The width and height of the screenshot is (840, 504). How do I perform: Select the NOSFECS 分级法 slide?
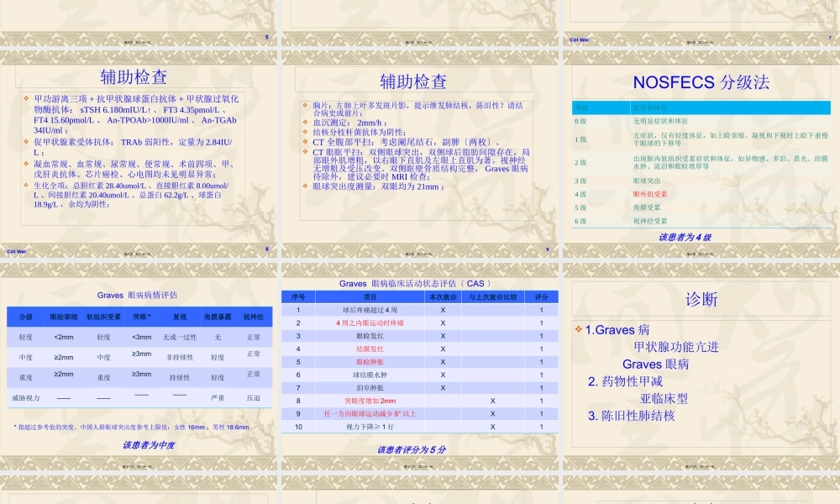pyautogui.click(x=701, y=155)
